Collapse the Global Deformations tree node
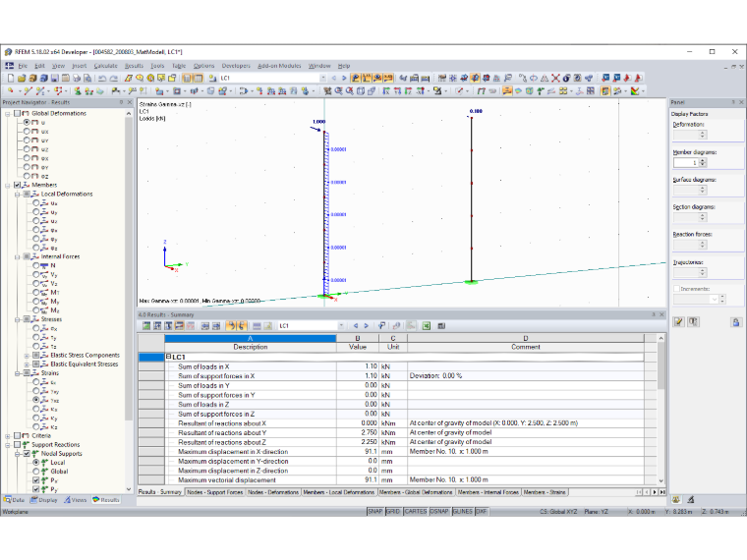The image size is (747, 560). coord(8,114)
